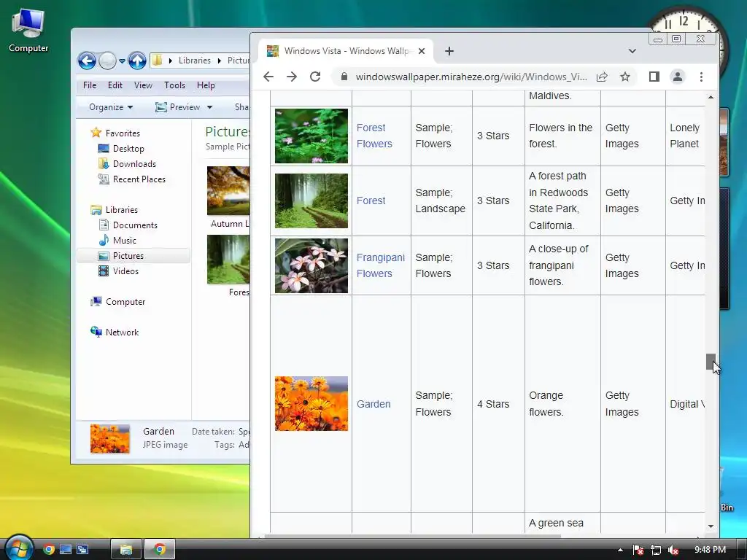This screenshot has height=560, width=747.
Task: Open the Windows Start orb
Action: (x=19, y=548)
